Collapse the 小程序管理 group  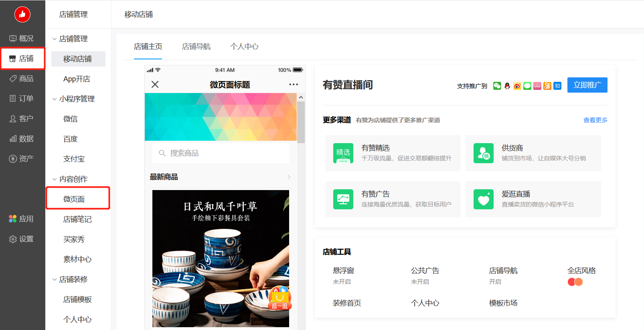55,99
